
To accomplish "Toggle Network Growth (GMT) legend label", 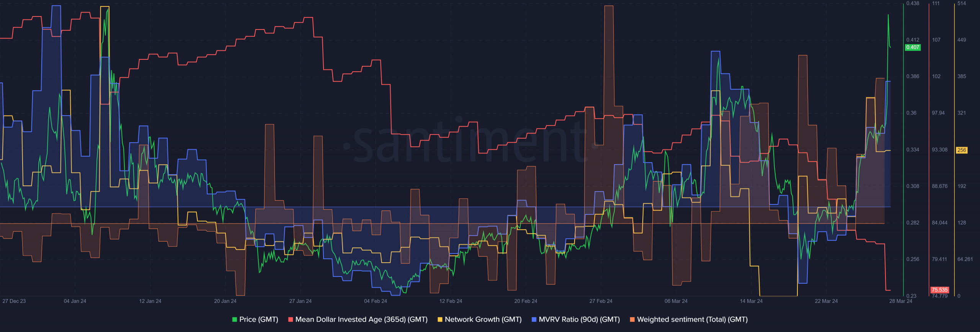I will [x=483, y=319].
